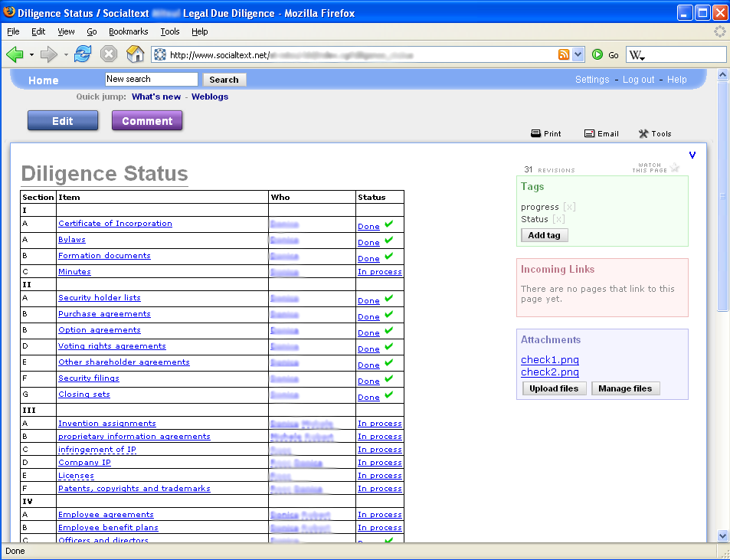730x560 pixels.
Task: Open the Certificate of Incorporation link
Action: coord(115,224)
